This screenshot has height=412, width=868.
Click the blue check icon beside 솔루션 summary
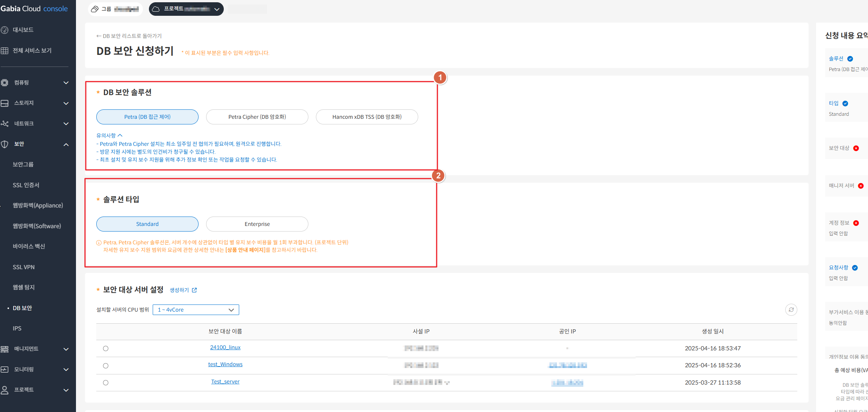(x=850, y=59)
